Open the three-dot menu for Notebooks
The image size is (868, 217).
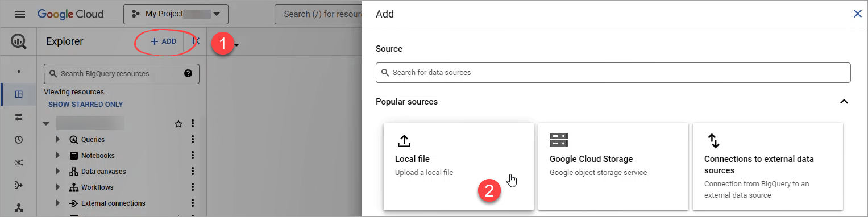point(193,155)
